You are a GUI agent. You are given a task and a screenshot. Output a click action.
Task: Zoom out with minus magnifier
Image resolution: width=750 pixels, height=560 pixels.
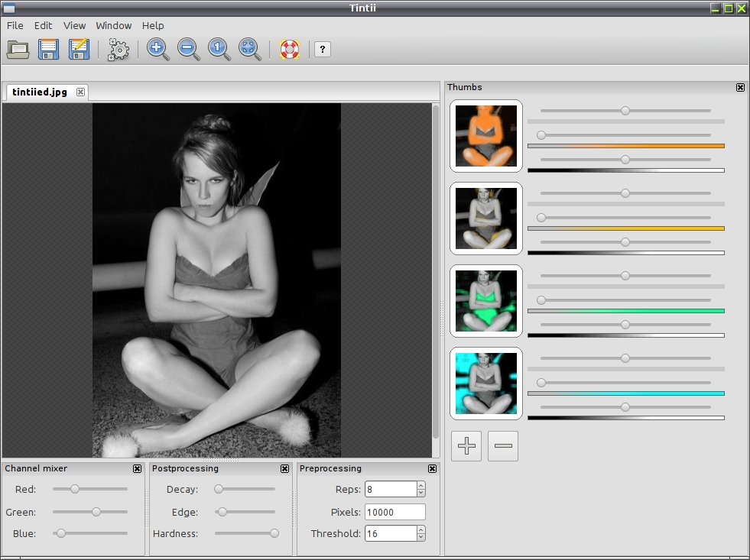click(x=189, y=49)
